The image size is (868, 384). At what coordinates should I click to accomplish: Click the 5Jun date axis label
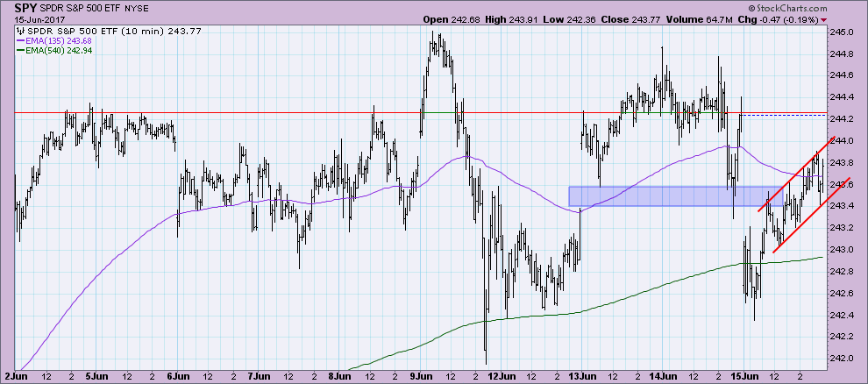[96, 374]
